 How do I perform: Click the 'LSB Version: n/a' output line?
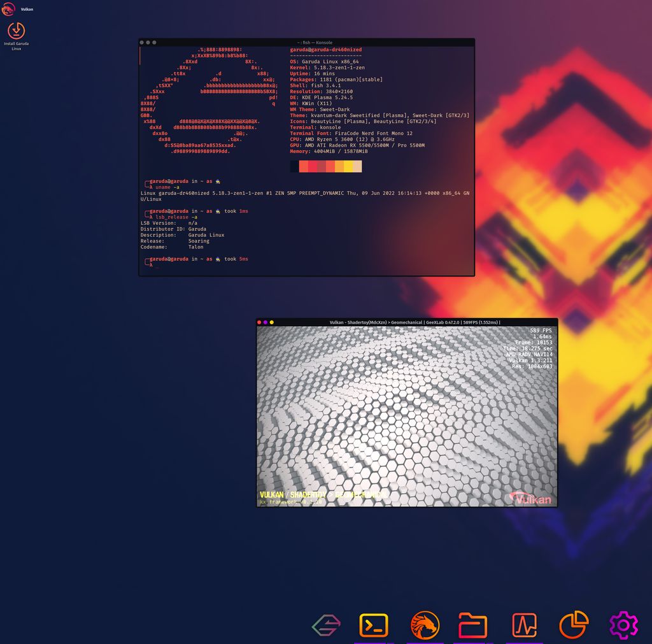[x=169, y=223]
